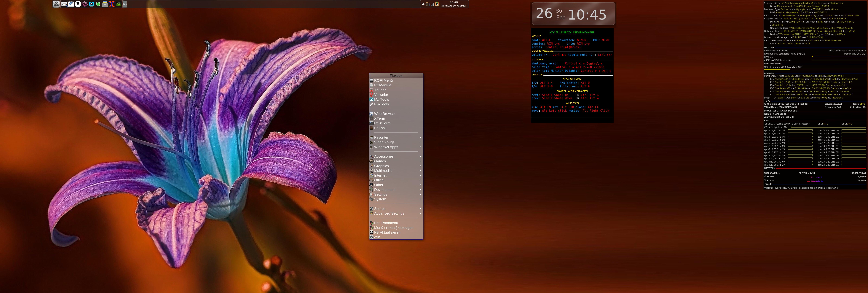Choose exit in Fluxbox menu
868x293 pixels.
coord(396,237)
